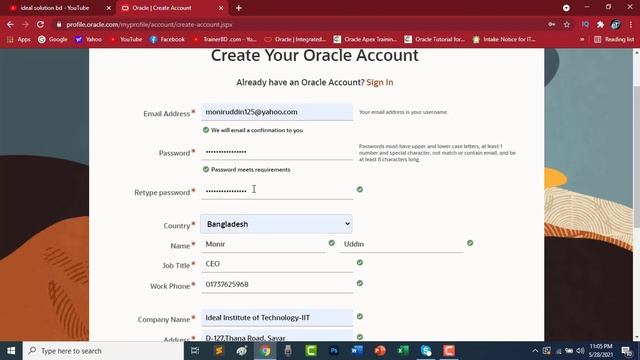Viewport: 640px width, 360px height.
Task: Open Skype from the taskbar
Action: tap(426, 351)
